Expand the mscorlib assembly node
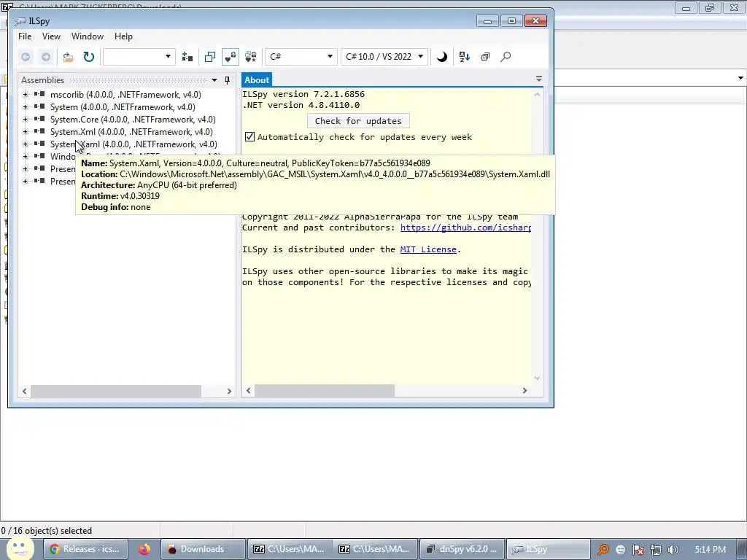Screen dimensions: 747x560 26,95
